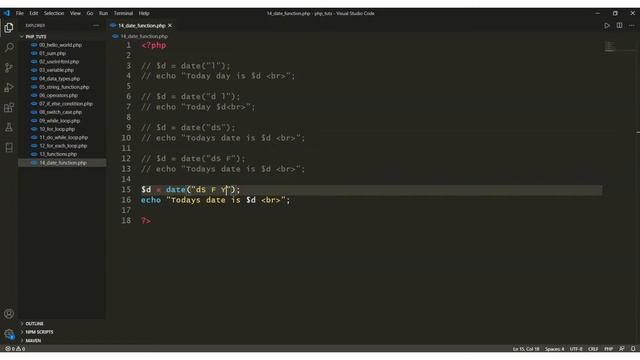
Task: Open 03_variable.php file
Action: coord(56,70)
